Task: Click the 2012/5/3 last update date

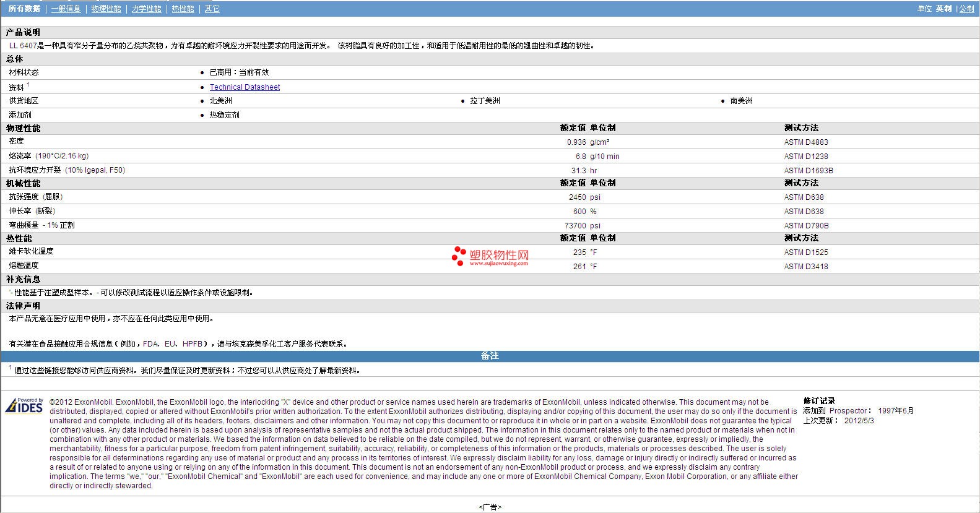Action: pos(859,421)
